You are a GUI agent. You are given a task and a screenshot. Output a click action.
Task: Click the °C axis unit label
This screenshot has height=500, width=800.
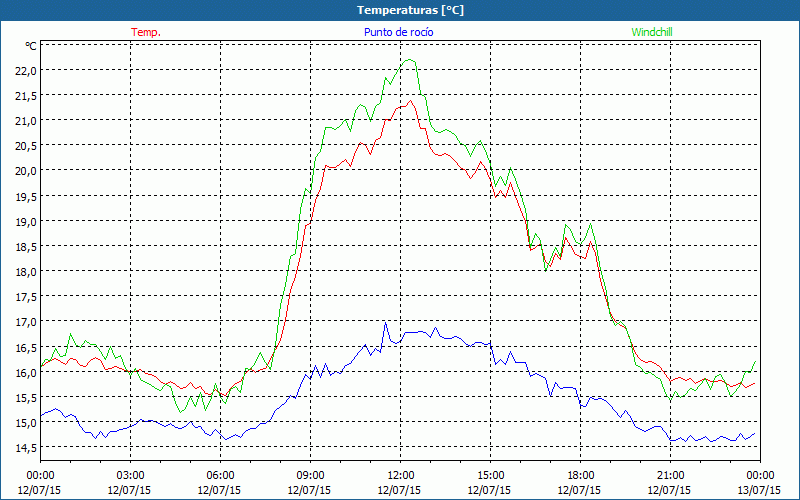tap(31, 46)
